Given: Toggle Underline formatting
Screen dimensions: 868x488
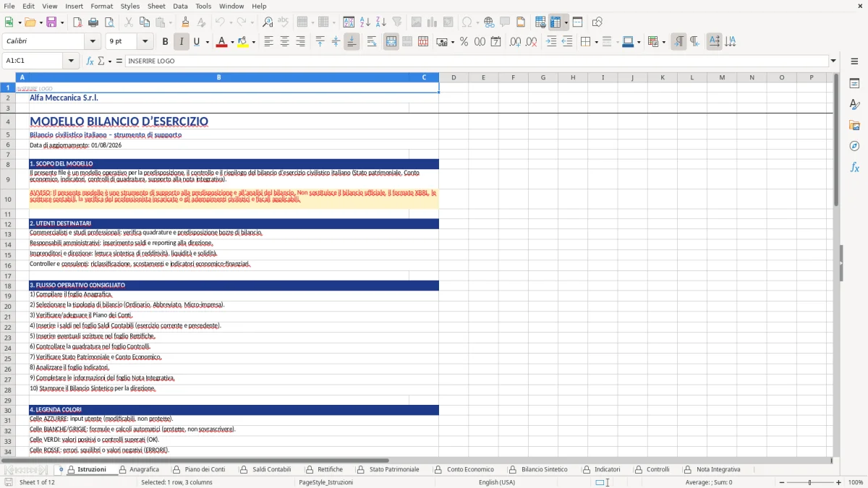Looking at the screenshot, I should click(196, 42).
